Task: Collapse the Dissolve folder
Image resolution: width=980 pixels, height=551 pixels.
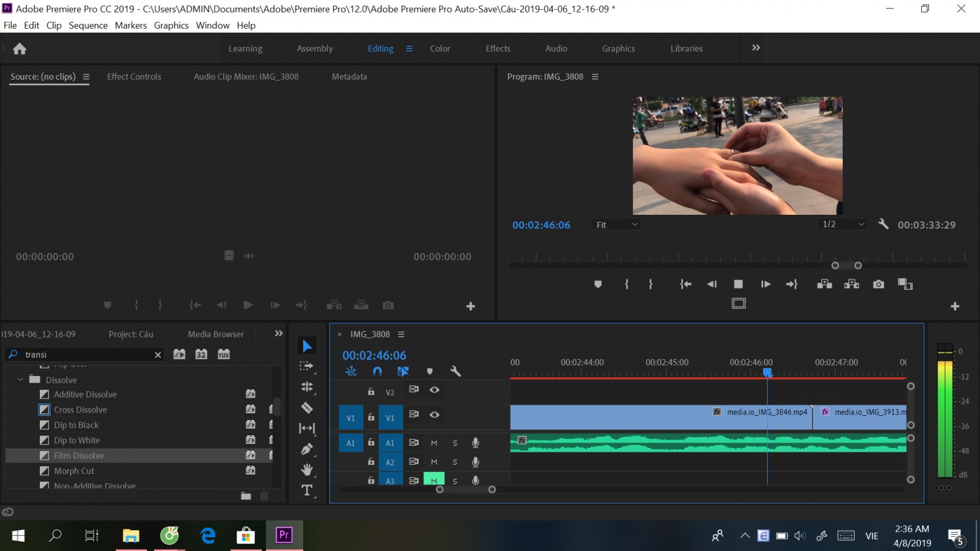Action: [x=20, y=380]
